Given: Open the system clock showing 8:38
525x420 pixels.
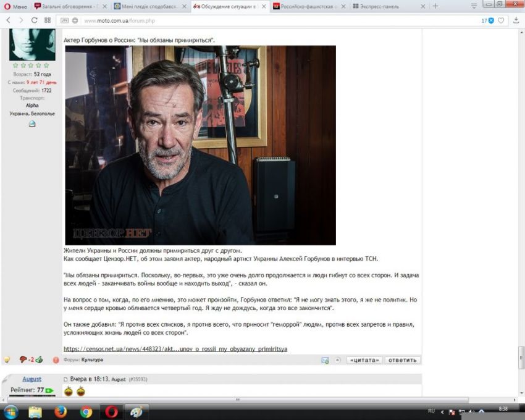Looking at the screenshot, I should [x=503, y=409].
